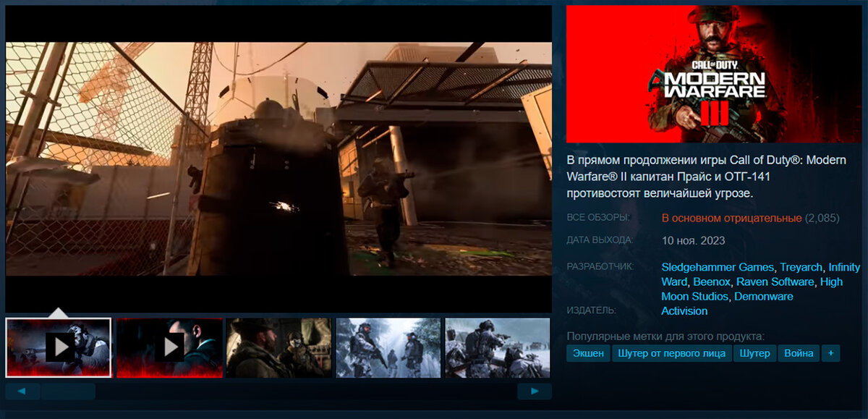Click 'Популярные метки для этого продукта:' text

665,337
